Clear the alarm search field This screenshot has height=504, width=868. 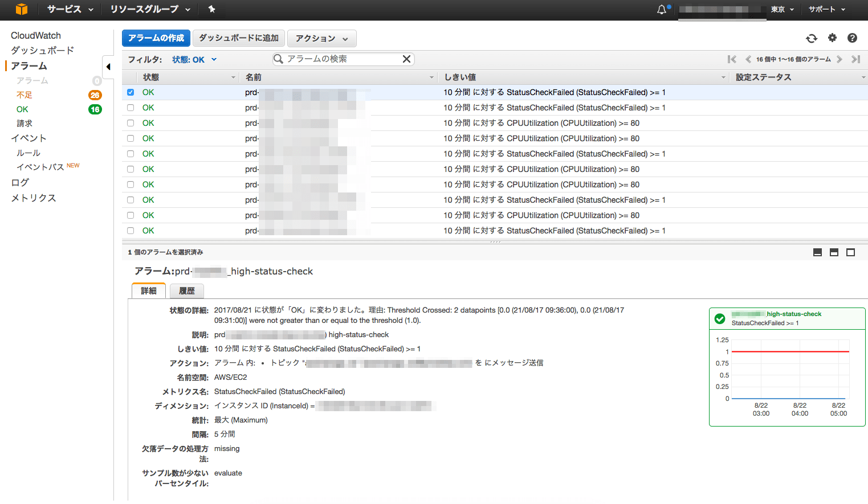(406, 59)
